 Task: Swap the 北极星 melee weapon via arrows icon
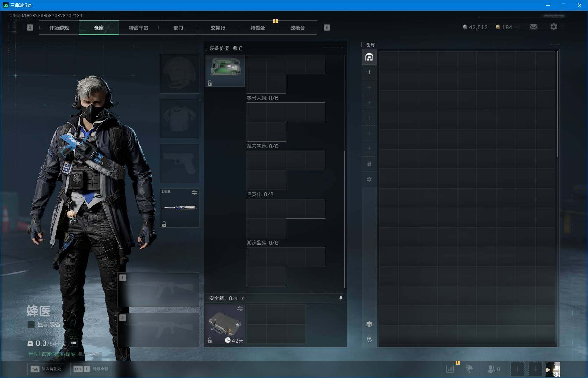[x=194, y=192]
